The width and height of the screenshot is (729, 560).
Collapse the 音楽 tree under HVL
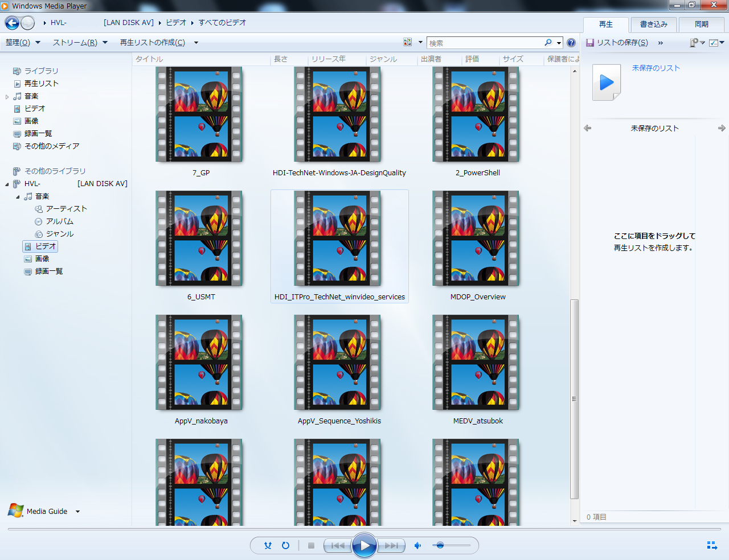18,197
